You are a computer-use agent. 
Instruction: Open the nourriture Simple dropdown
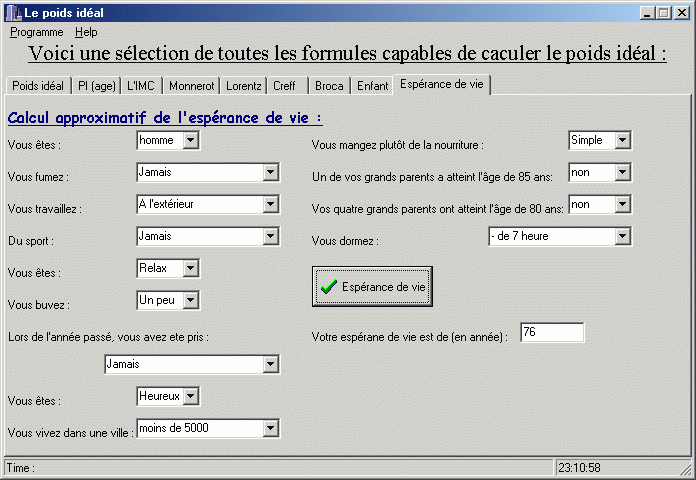622,141
